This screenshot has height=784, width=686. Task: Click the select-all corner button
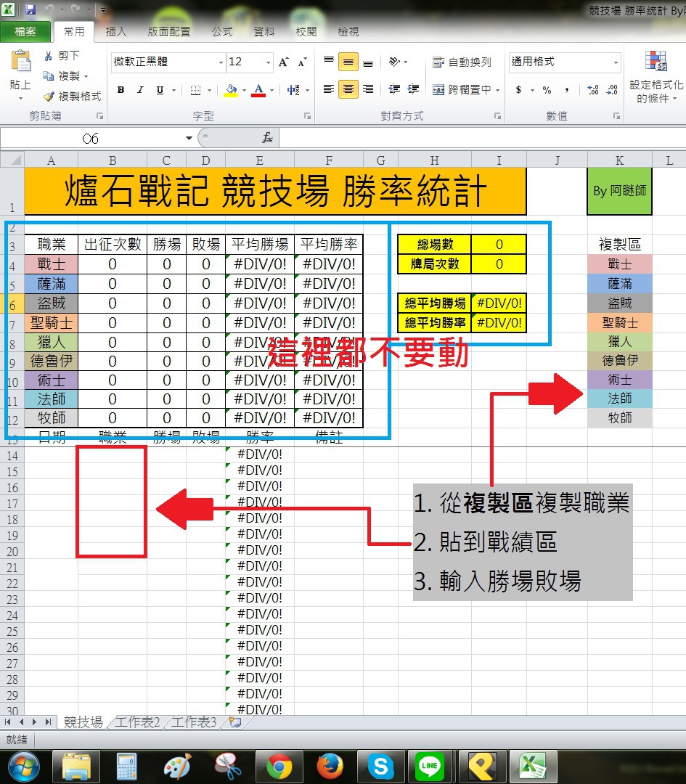tap(12, 160)
